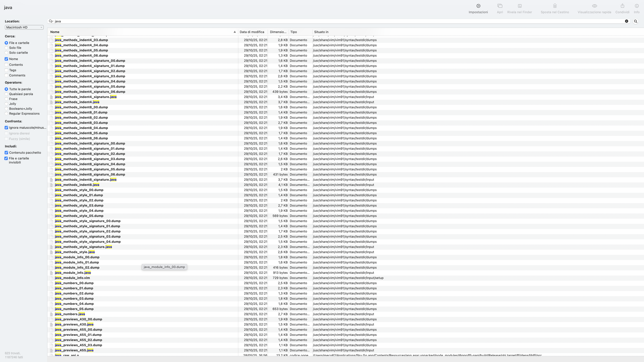Image resolution: width=644 pixels, height=362 pixels.
Task: Click Sposta nel Cestino trash icon
Action: pos(554,6)
